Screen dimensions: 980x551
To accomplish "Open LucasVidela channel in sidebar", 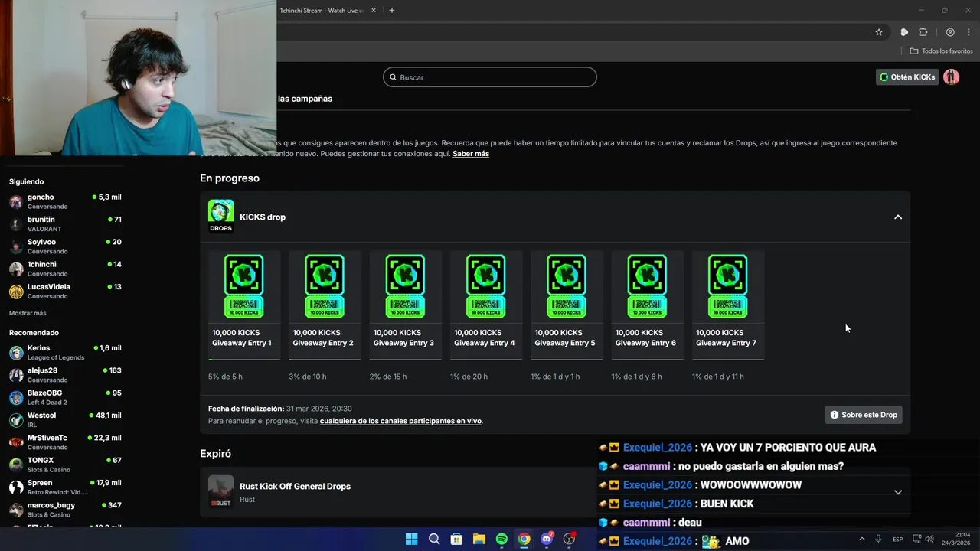I will [x=65, y=291].
